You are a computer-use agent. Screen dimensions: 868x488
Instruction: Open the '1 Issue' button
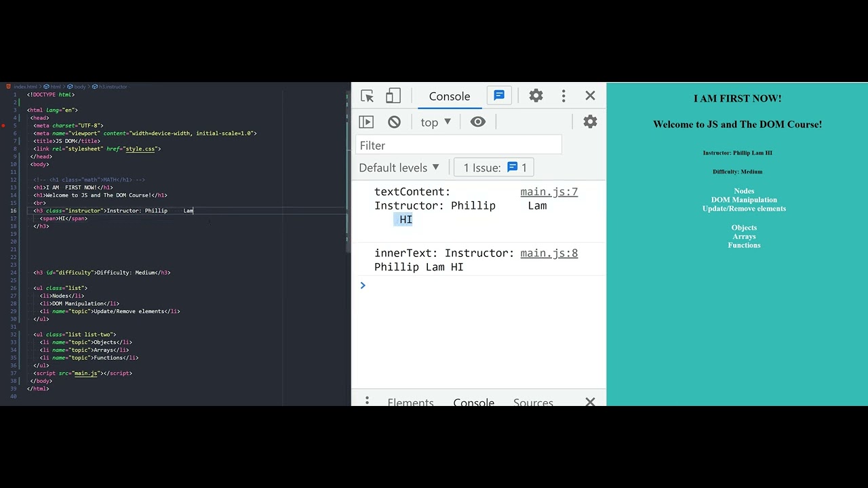click(x=494, y=167)
